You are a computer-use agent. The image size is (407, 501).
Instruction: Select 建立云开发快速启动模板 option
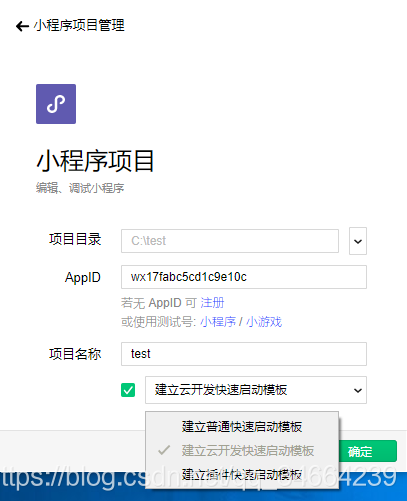point(242,451)
